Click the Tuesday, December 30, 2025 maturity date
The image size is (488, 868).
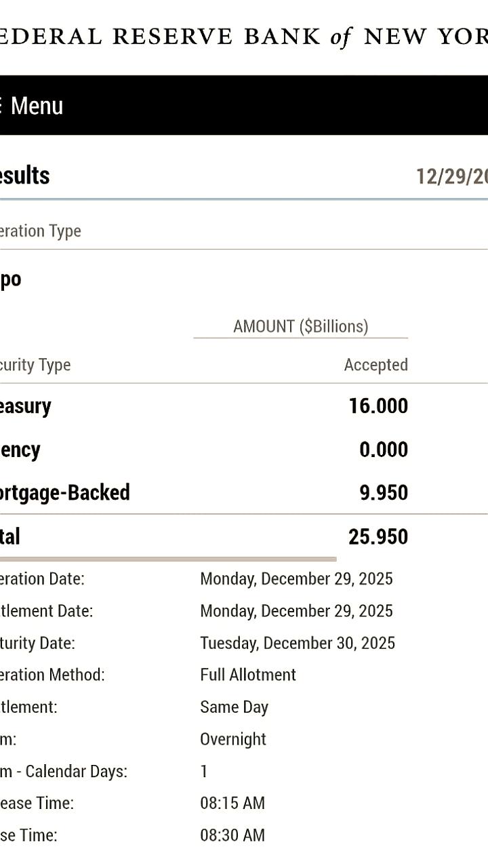(298, 643)
